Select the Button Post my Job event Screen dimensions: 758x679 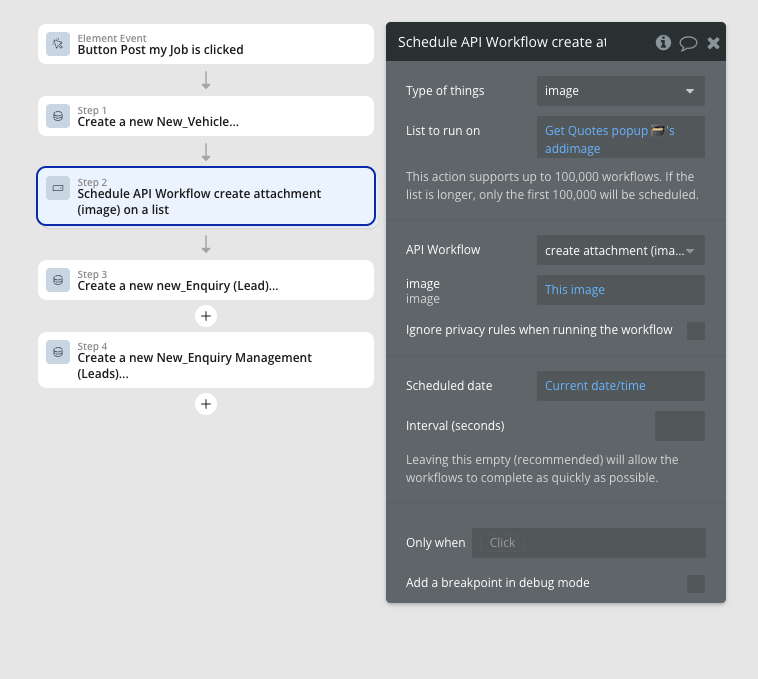pos(205,44)
